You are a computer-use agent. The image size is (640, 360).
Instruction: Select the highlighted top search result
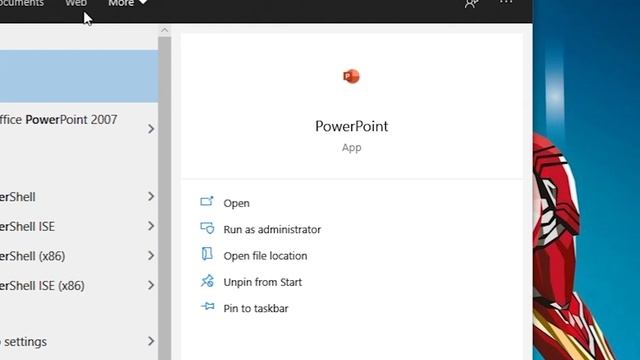pyautogui.click(x=79, y=76)
